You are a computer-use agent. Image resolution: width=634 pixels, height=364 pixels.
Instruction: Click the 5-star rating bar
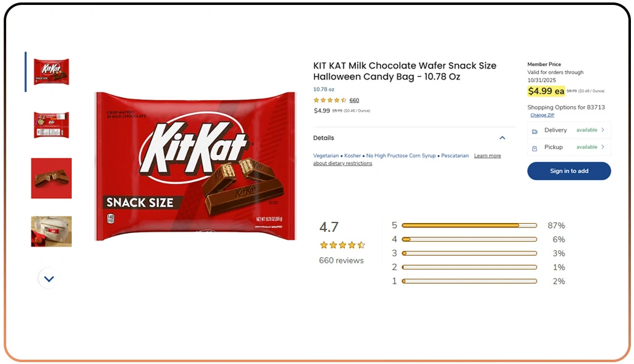point(469,226)
